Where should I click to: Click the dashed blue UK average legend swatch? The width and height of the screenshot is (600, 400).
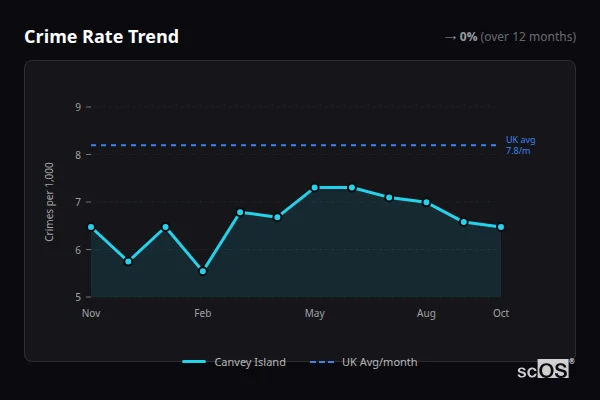[x=322, y=362]
